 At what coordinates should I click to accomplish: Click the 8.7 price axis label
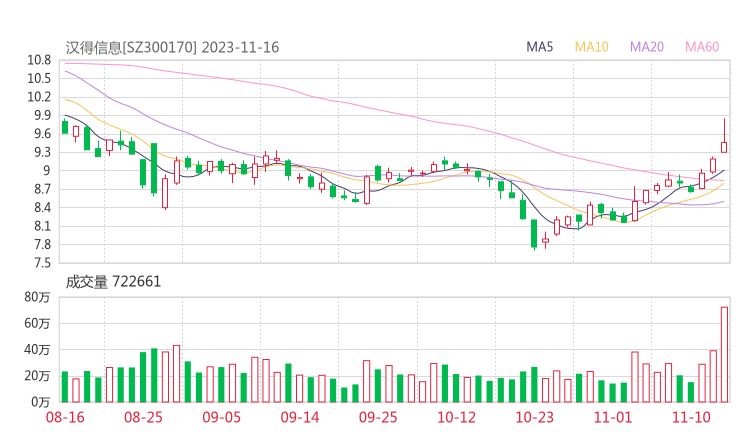[42, 189]
